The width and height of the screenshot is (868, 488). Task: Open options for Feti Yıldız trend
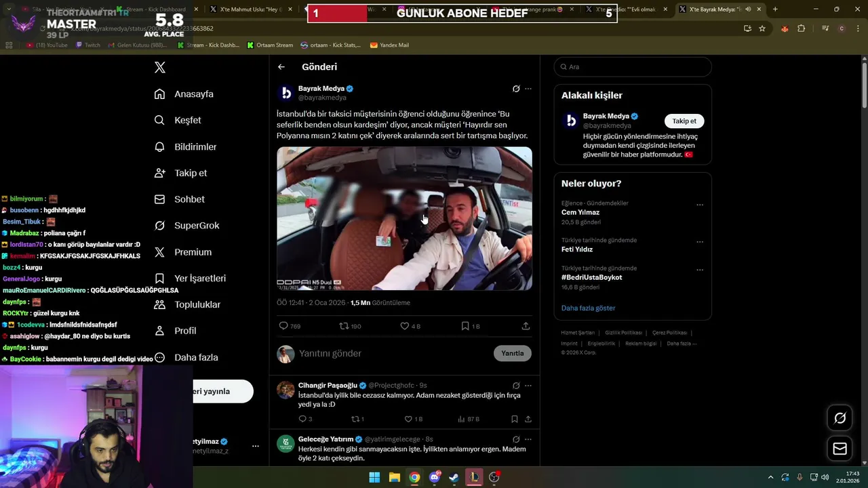pyautogui.click(x=700, y=242)
